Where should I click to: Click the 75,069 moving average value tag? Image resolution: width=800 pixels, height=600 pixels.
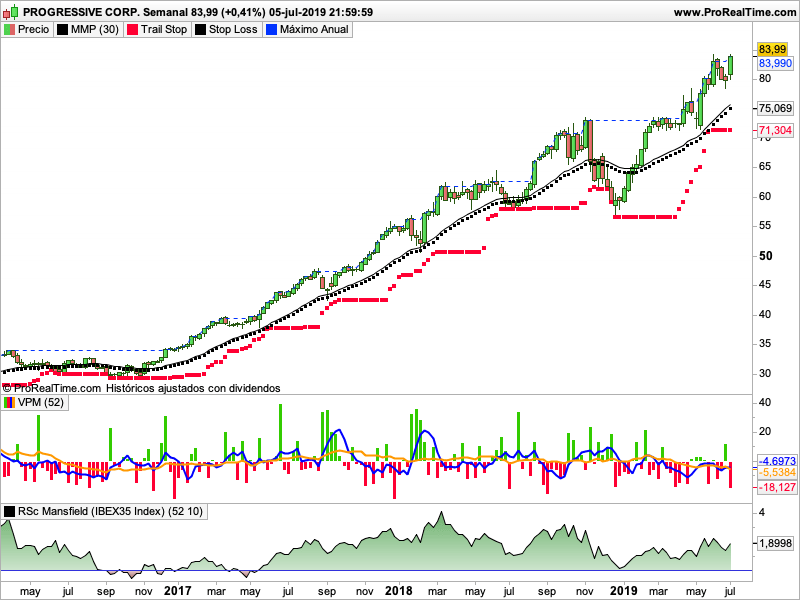tap(776, 108)
